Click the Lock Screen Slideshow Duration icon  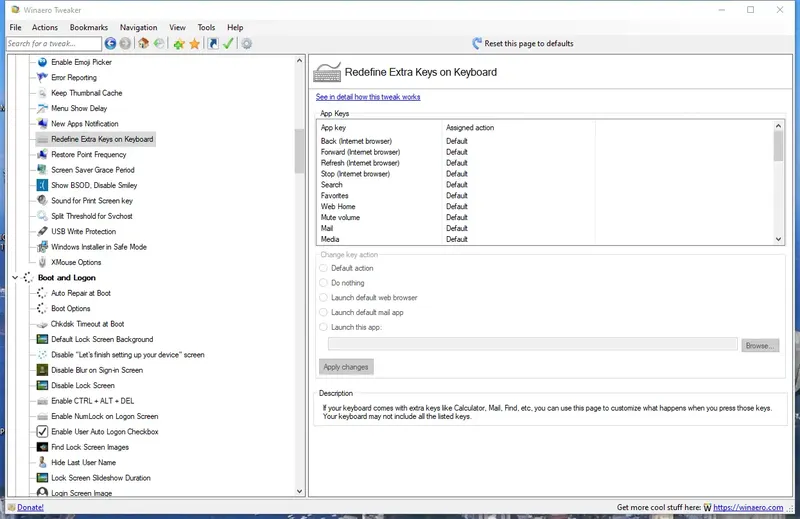click(42, 478)
